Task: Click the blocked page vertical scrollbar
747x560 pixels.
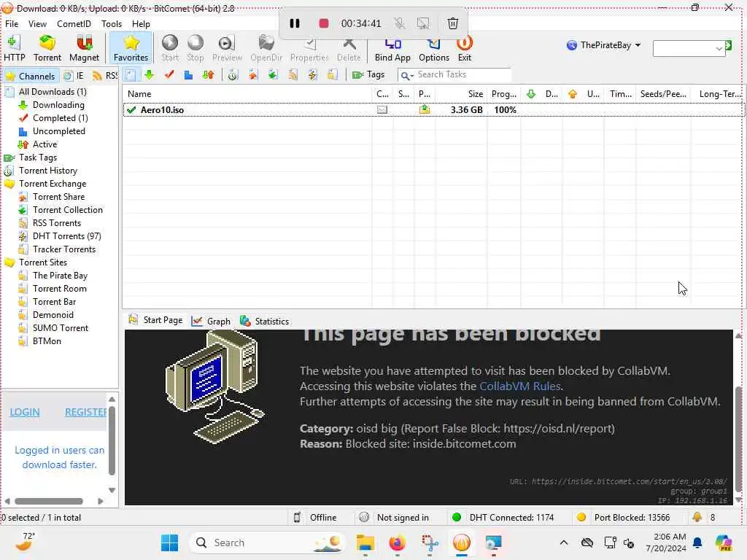Action: pos(738,440)
